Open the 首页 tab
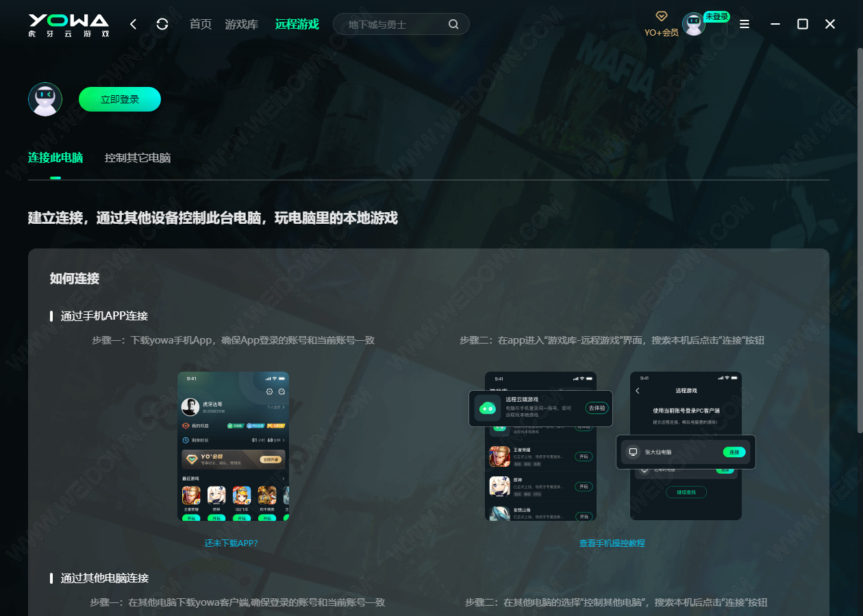Screen dimensions: 863x616 [x=201, y=24]
